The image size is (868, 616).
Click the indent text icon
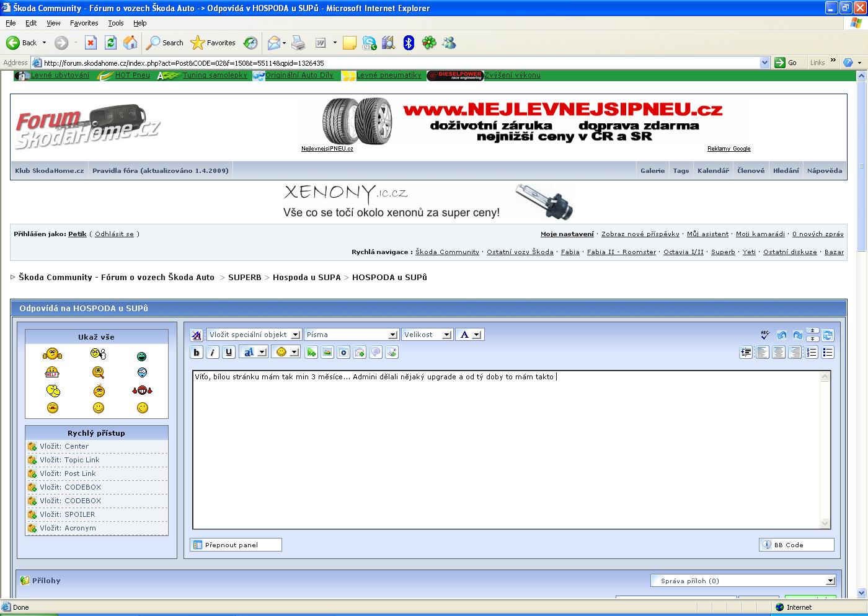tap(746, 353)
